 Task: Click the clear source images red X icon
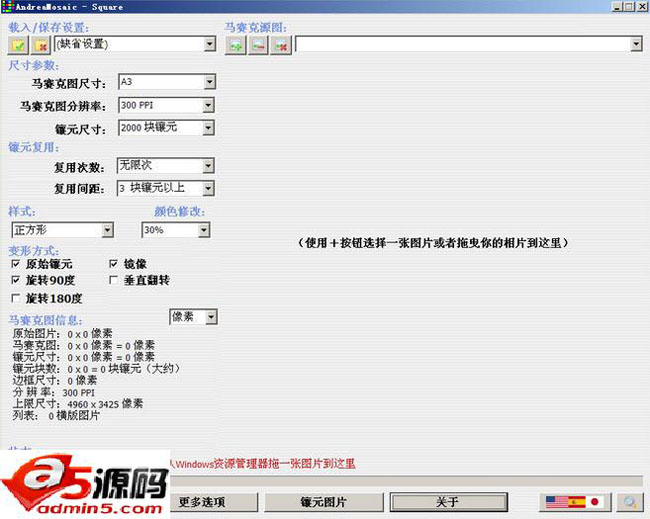tap(281, 45)
